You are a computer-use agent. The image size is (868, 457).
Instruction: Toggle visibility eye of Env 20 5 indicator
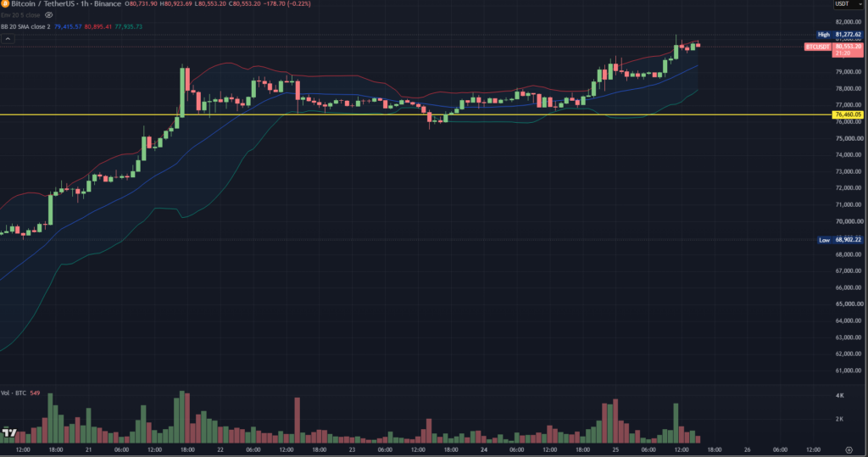48,15
